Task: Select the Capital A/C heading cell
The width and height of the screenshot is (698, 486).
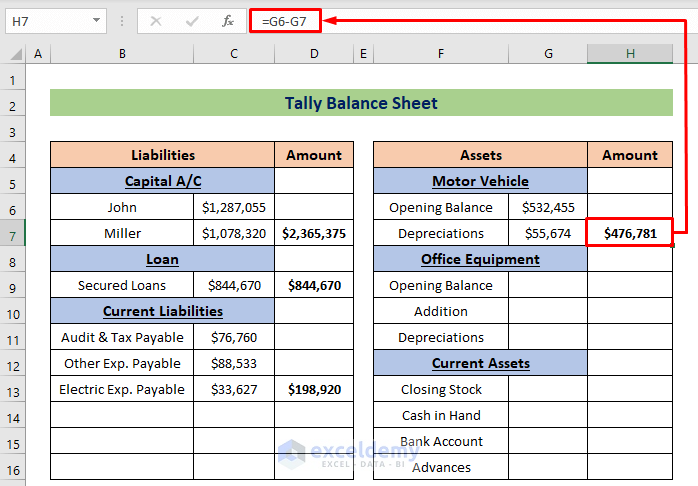Action: pos(162,181)
